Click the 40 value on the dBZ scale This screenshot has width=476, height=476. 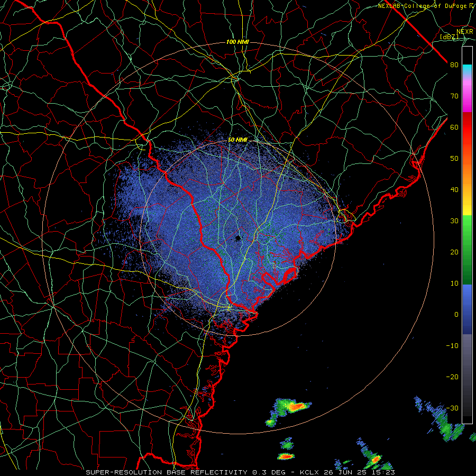coord(454,190)
